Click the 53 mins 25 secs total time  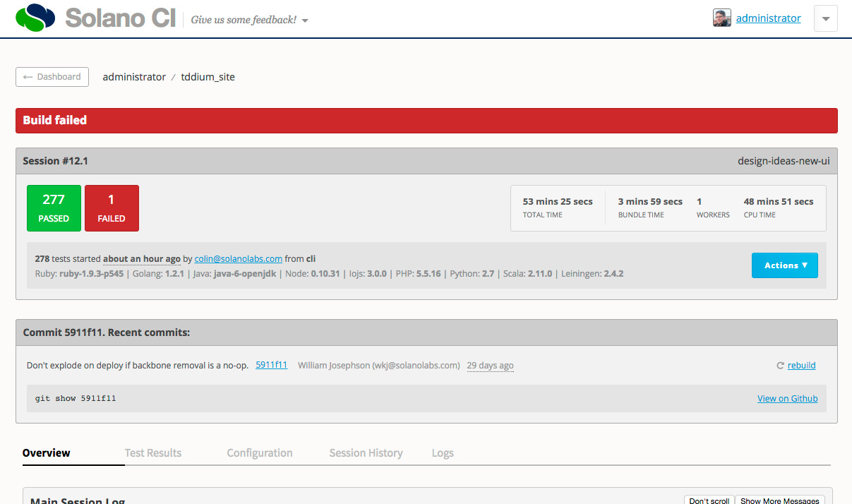click(558, 202)
